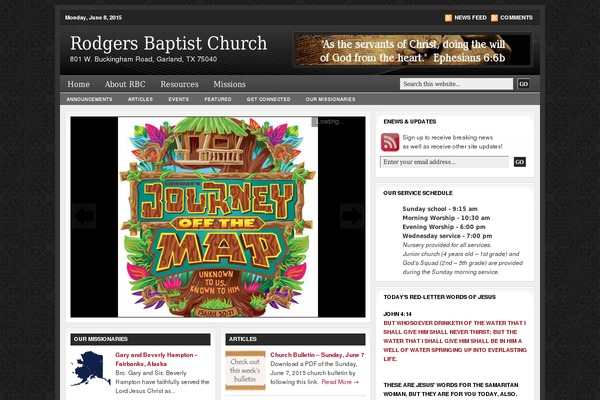Click the Wednesday service - 7:00 pm line
Image resolution: width=600 pixels, height=400 pixels.
click(x=447, y=236)
